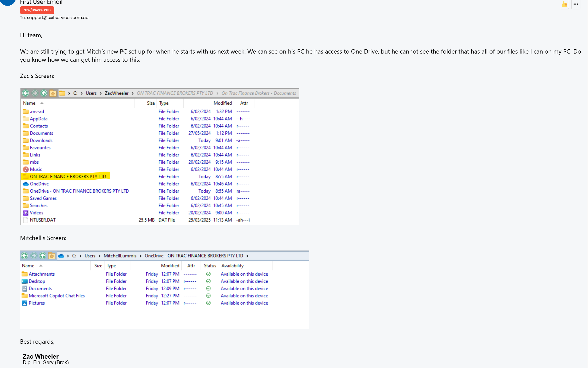Screen dimensions: 588x368
Task: Click 'On Trac Finance Brokers - Documents' breadcrumb
Action: coord(259,93)
